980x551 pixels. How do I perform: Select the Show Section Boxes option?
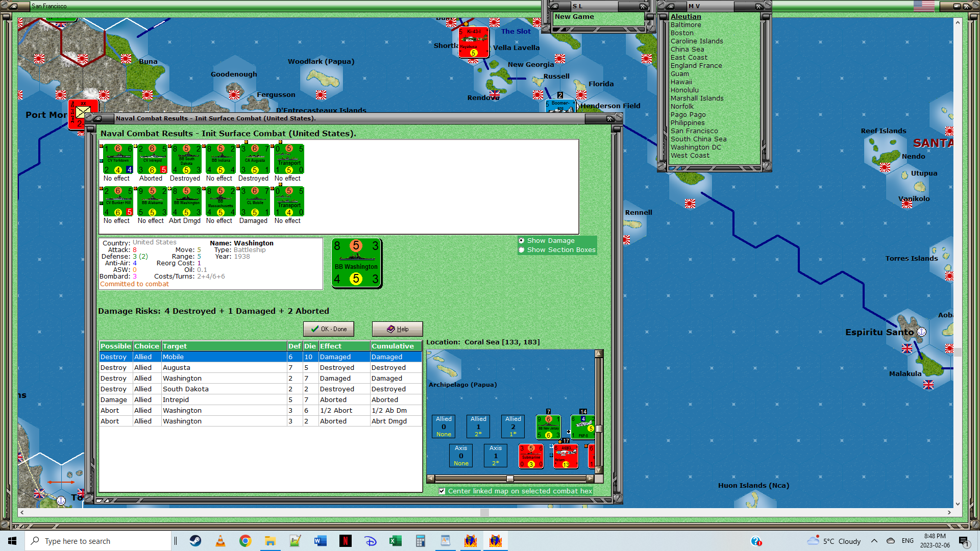[x=522, y=250]
